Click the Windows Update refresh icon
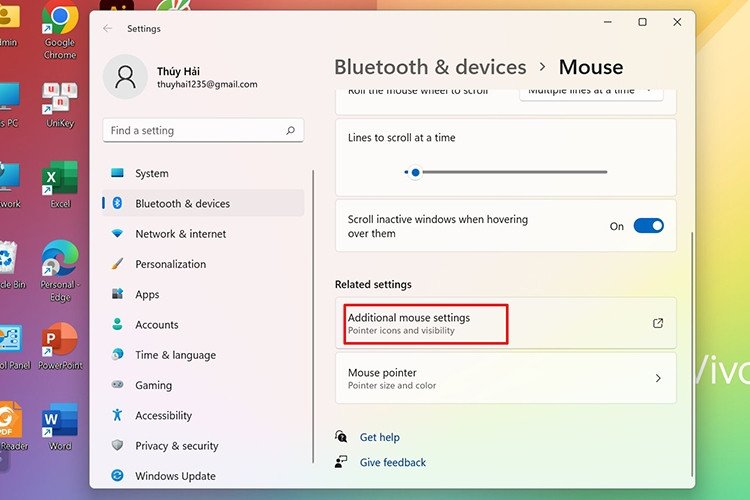Image resolution: width=750 pixels, height=500 pixels. coord(117,475)
